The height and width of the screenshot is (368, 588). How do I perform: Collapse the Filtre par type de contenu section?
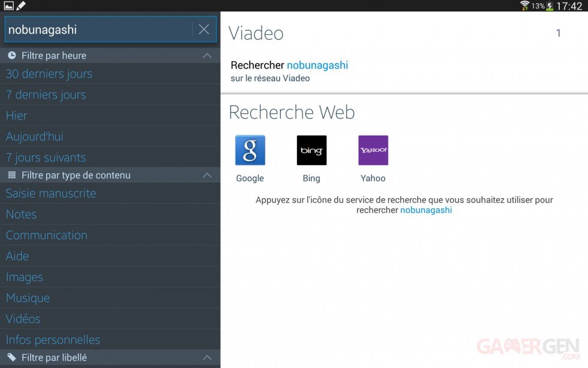click(x=207, y=175)
